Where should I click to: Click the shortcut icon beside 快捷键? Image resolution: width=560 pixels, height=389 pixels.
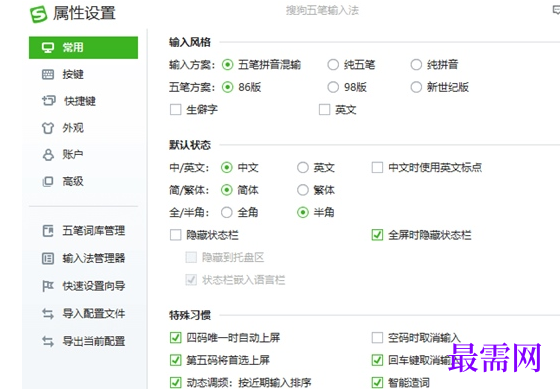(49, 101)
